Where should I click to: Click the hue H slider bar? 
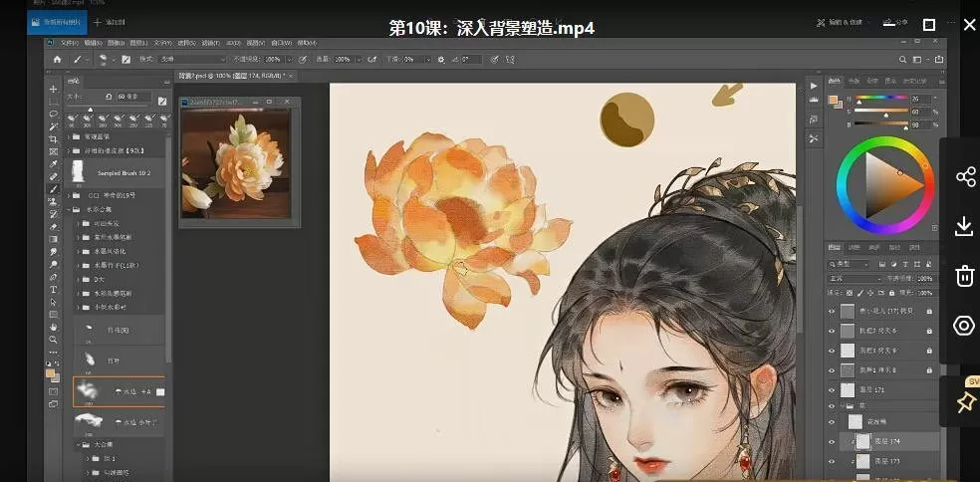pos(880,99)
